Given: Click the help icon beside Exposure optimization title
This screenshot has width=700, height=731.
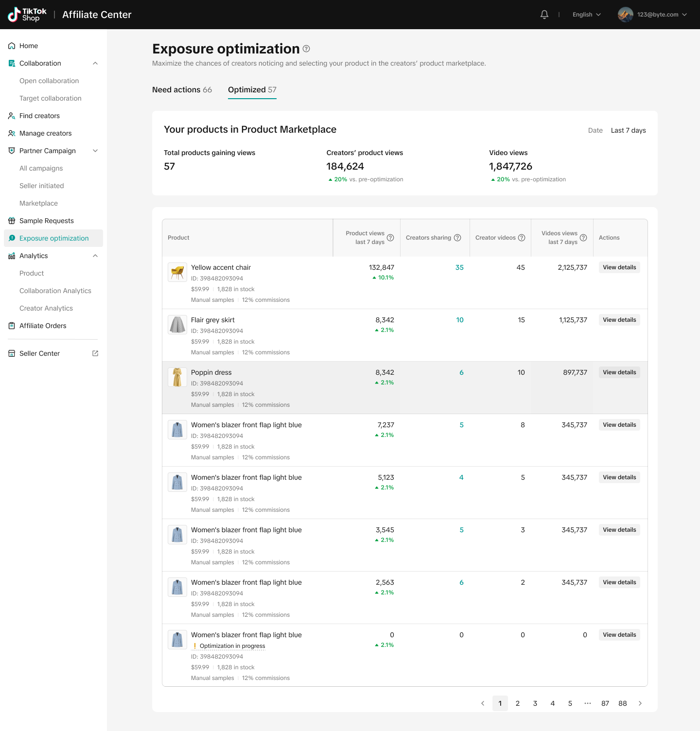Looking at the screenshot, I should tap(306, 49).
